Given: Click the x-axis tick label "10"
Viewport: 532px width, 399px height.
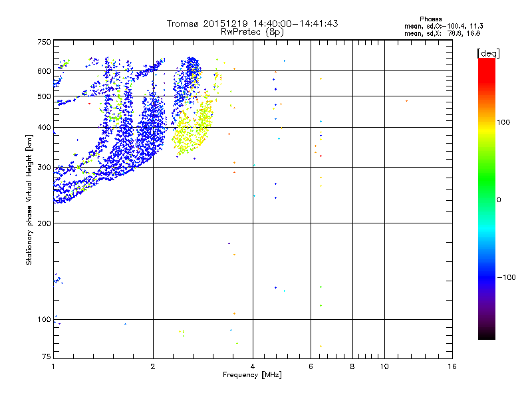Looking at the screenshot, I should click(x=384, y=366).
